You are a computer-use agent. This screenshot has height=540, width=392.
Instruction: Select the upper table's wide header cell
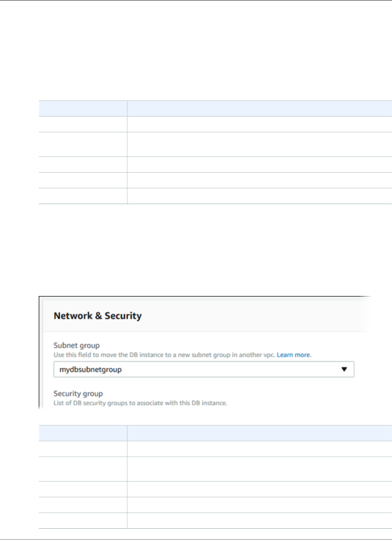click(x=259, y=108)
